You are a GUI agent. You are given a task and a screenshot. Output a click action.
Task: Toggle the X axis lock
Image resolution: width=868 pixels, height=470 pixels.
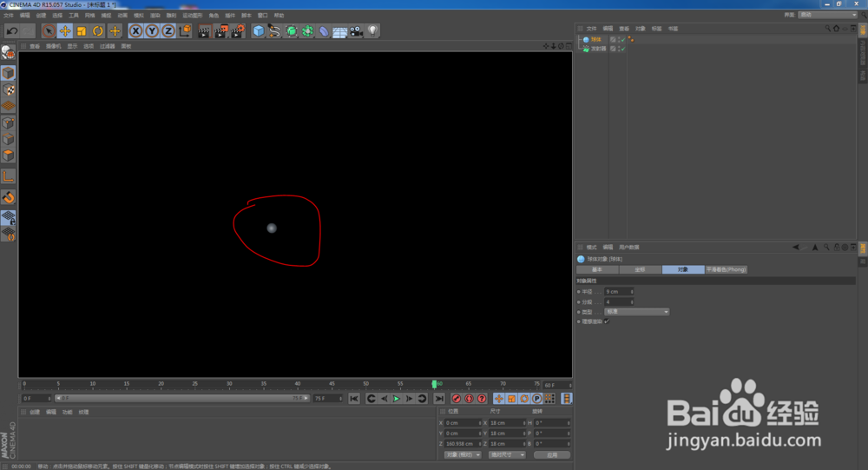pos(135,31)
